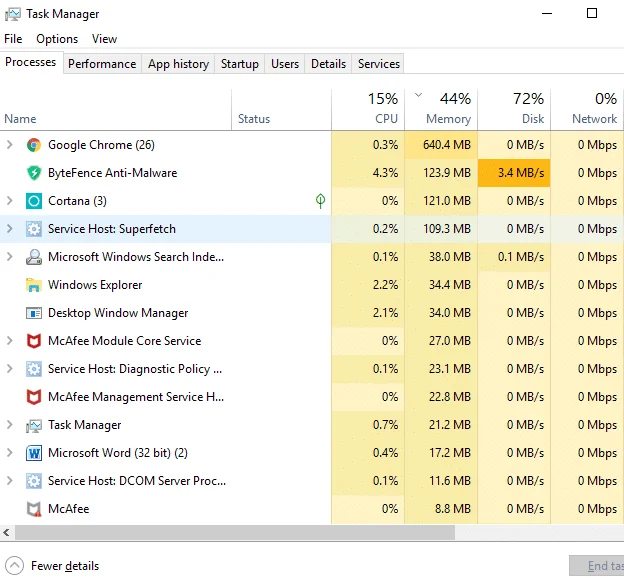The height and width of the screenshot is (578, 624).
Task: Switch to the App history tab
Action: point(178,64)
